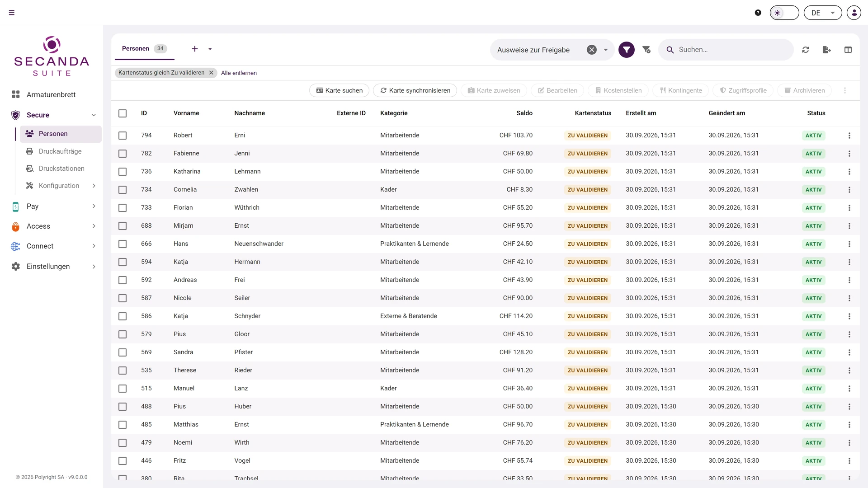This screenshot has height=488, width=868.
Task: Click the SECANDA Suite logo
Action: [x=52, y=56]
